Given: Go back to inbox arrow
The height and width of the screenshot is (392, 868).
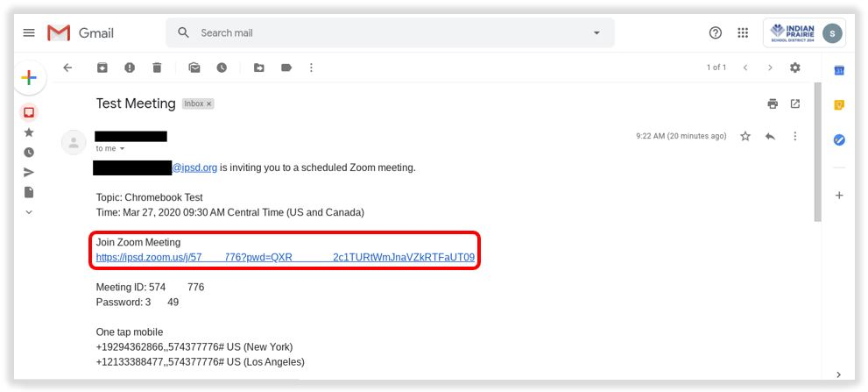Looking at the screenshot, I should click(67, 68).
